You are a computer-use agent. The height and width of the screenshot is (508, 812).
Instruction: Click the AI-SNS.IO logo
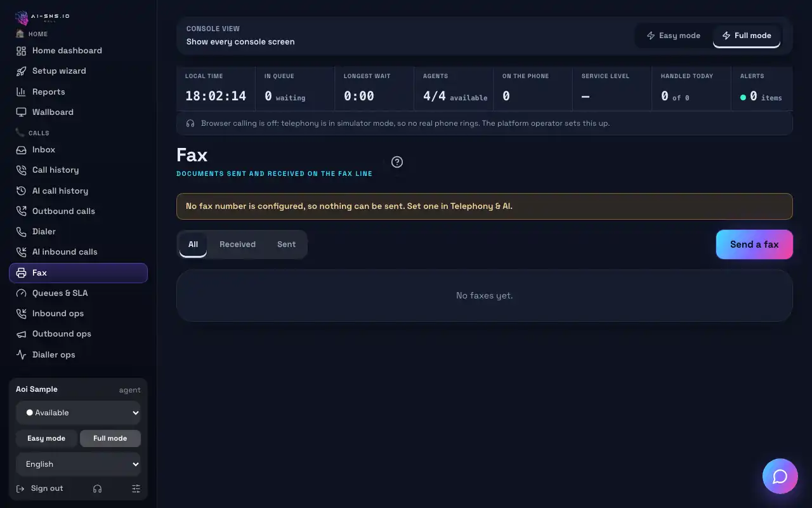(43, 17)
